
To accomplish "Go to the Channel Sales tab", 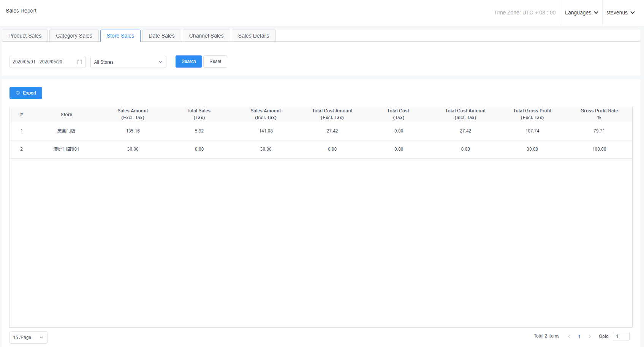I will (206, 36).
